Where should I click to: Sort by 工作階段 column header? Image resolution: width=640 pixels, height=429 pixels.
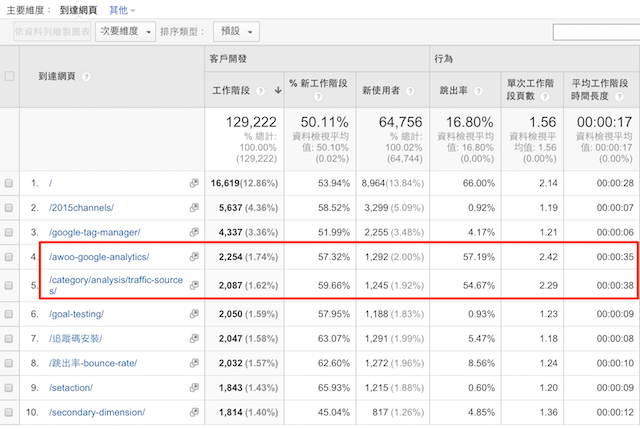click(232, 90)
